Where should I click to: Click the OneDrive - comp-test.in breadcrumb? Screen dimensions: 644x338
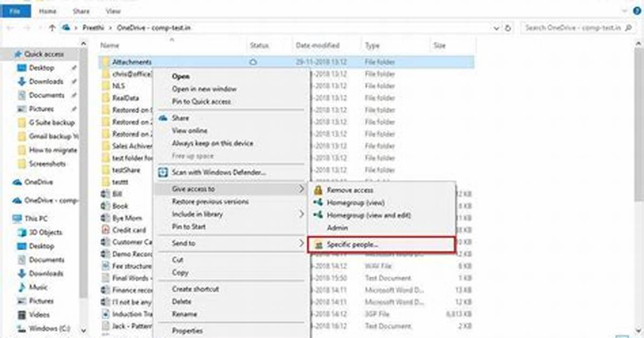(153, 27)
